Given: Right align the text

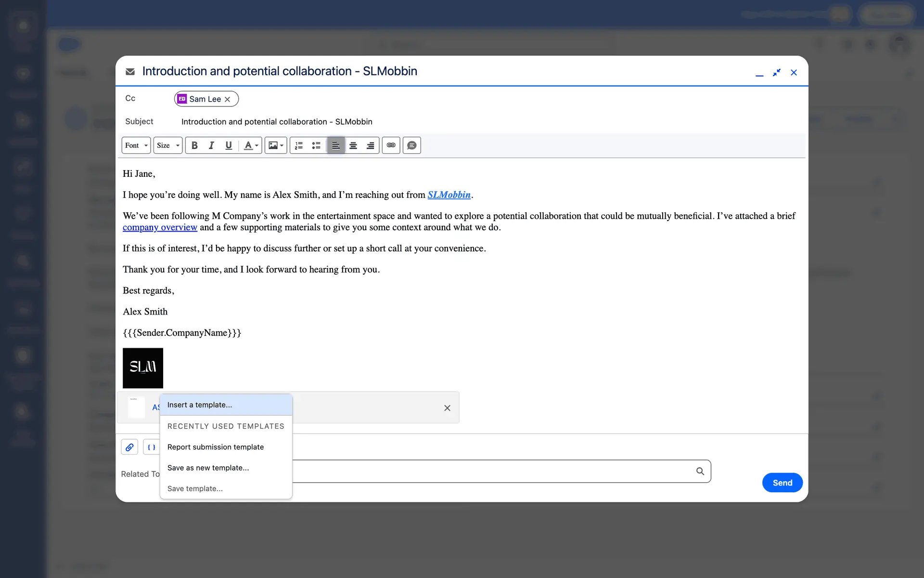Looking at the screenshot, I should (370, 145).
